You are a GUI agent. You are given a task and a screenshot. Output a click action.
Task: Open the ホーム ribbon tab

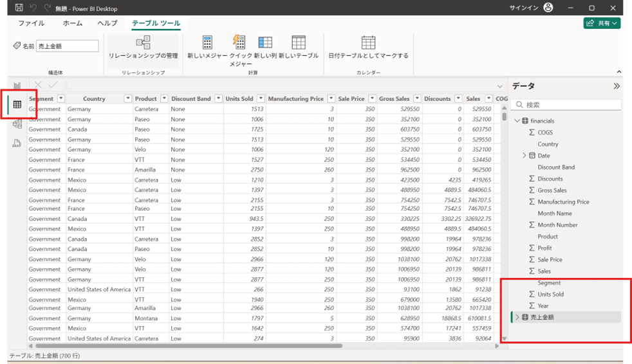pyautogui.click(x=73, y=23)
